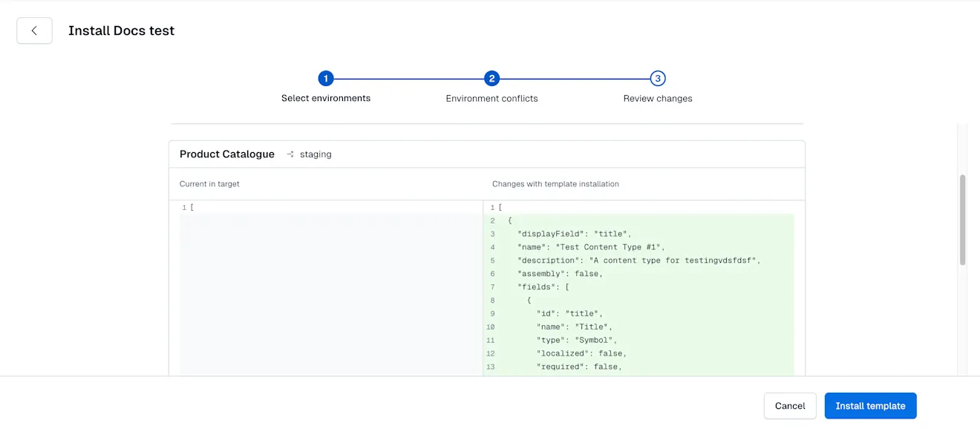Click line number 1 in the diff
The image size is (980, 429).
(x=183, y=207)
